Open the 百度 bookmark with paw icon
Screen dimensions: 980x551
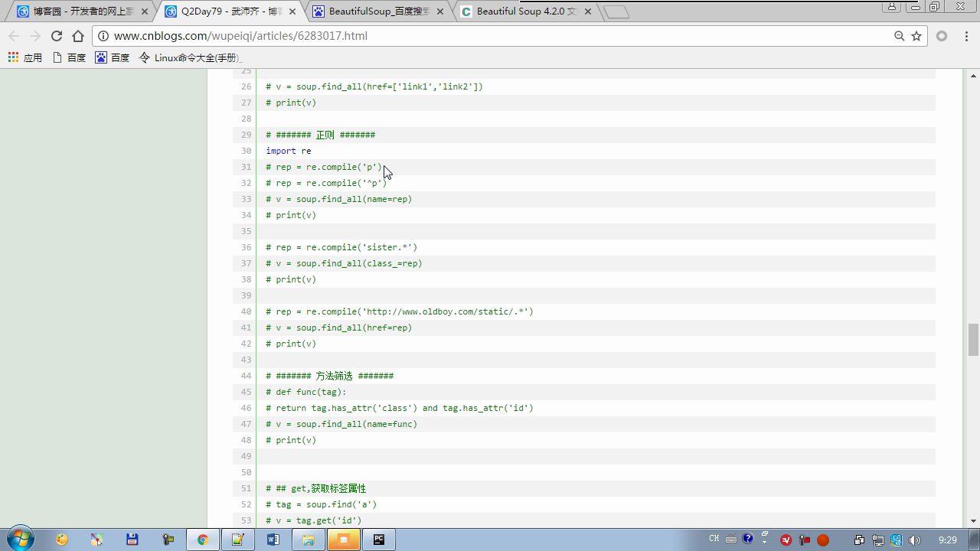(x=112, y=57)
